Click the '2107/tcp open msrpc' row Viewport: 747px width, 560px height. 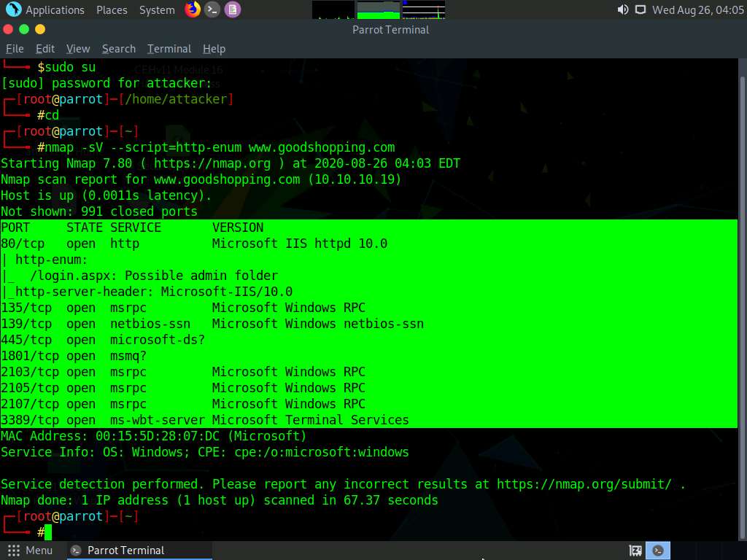click(x=183, y=404)
